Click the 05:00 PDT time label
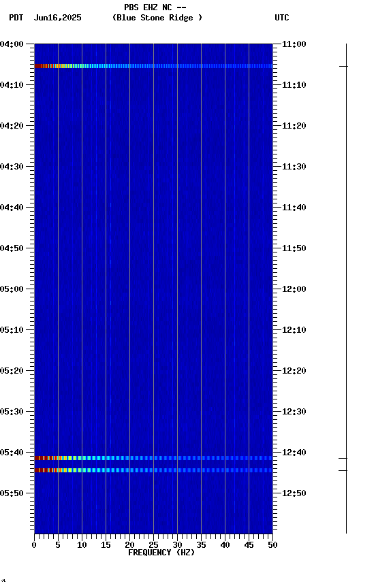376x588 pixels. pyautogui.click(x=12, y=289)
